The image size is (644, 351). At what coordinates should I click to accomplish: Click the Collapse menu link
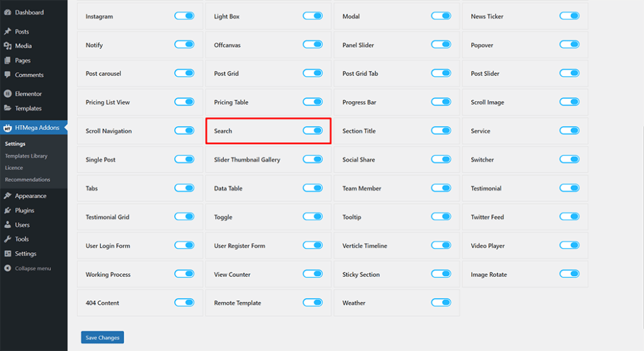[33, 269]
